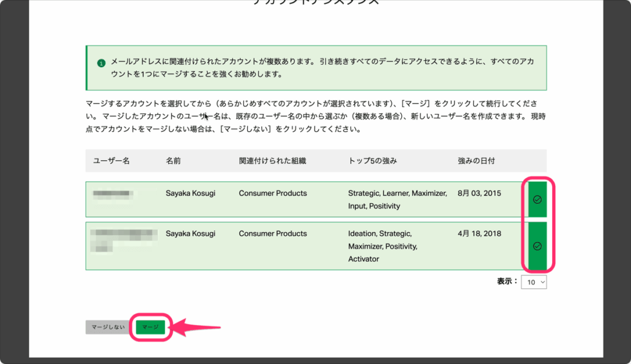
Task: Click the 名前 column header
Action: (x=173, y=161)
